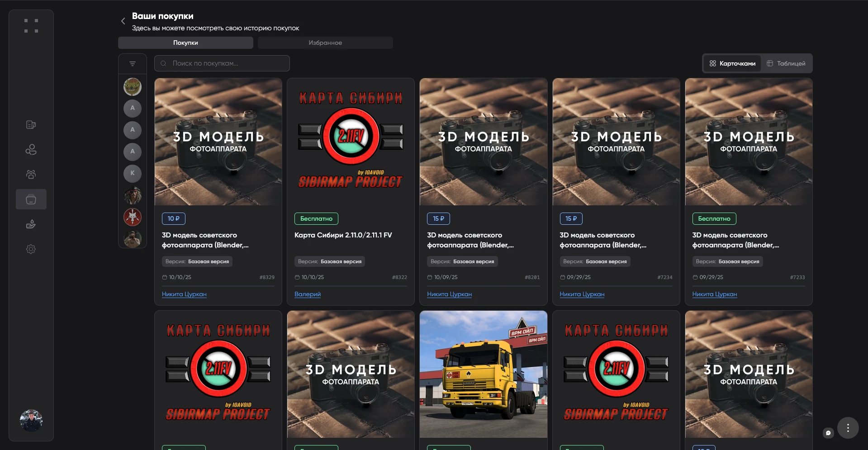
Task: Open the Sibirmap thumbnail of order #8322
Action: (x=351, y=142)
